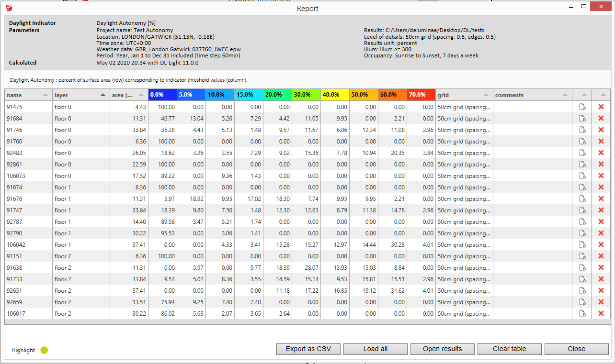
Task: Open the document icon for row 91684
Action: pyautogui.click(x=582, y=118)
